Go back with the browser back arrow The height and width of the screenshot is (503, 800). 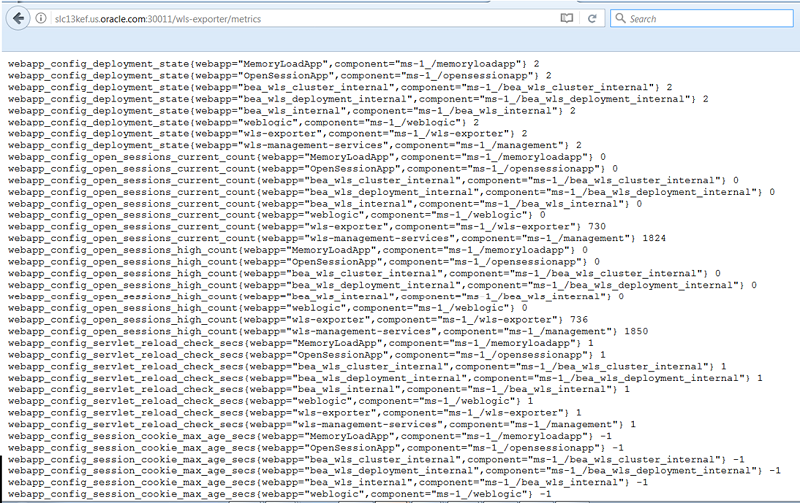pos(18,19)
